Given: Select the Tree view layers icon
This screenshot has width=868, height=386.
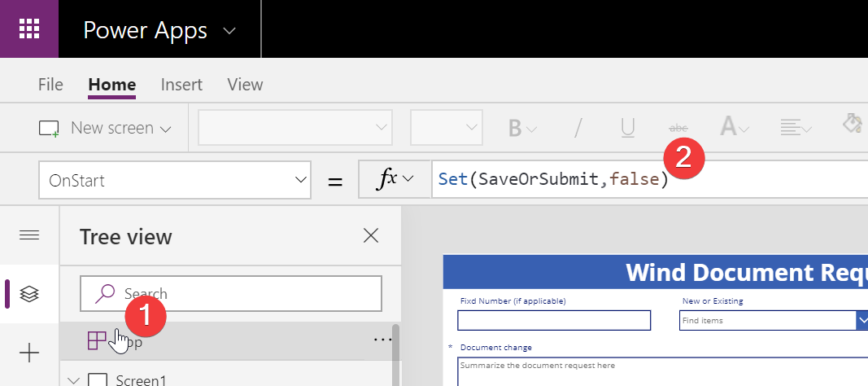Looking at the screenshot, I should [x=29, y=294].
